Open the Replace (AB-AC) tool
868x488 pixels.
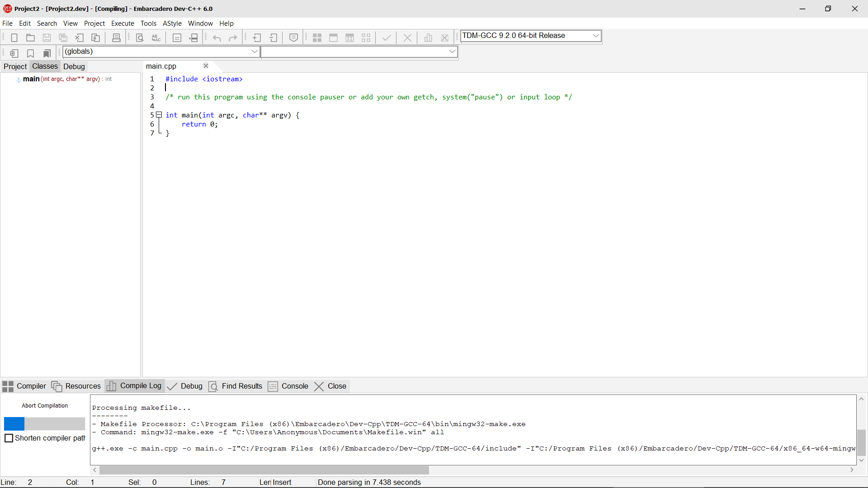tap(156, 38)
